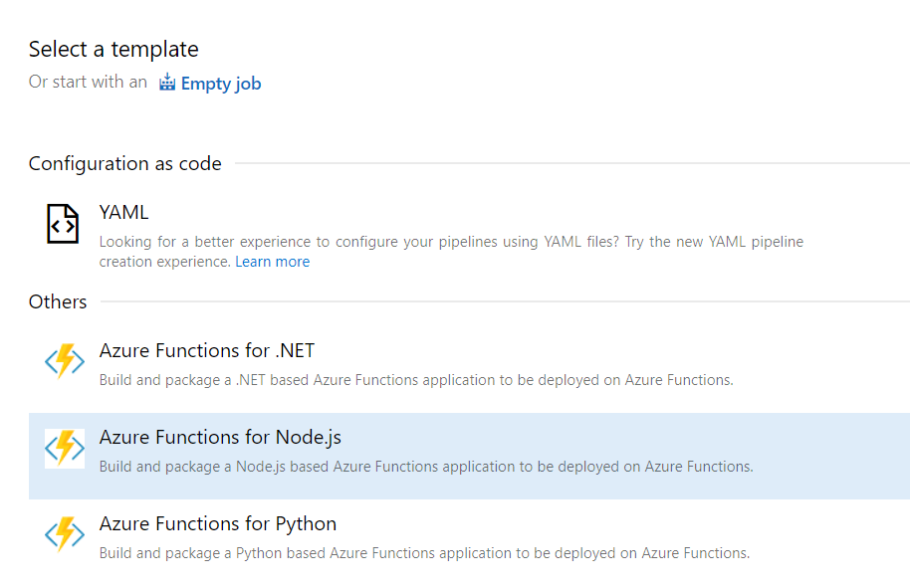Click the Or start with an text
The image size is (910, 588).
[88, 82]
